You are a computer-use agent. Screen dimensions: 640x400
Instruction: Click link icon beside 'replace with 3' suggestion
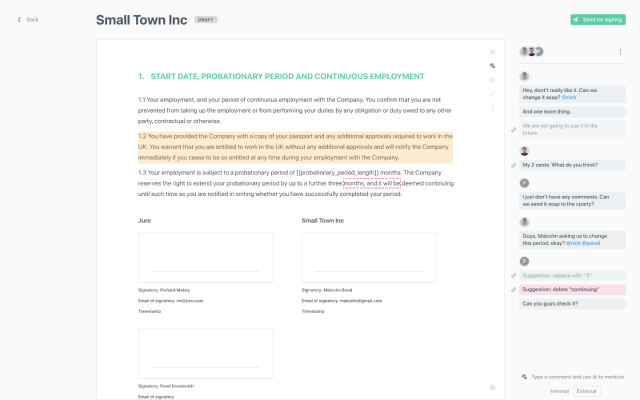[x=513, y=276]
